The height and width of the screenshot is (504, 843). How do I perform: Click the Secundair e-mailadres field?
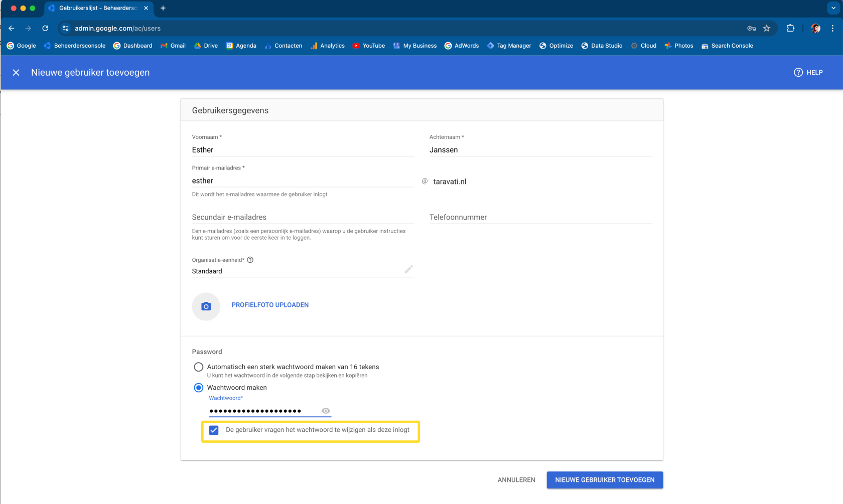click(x=303, y=217)
